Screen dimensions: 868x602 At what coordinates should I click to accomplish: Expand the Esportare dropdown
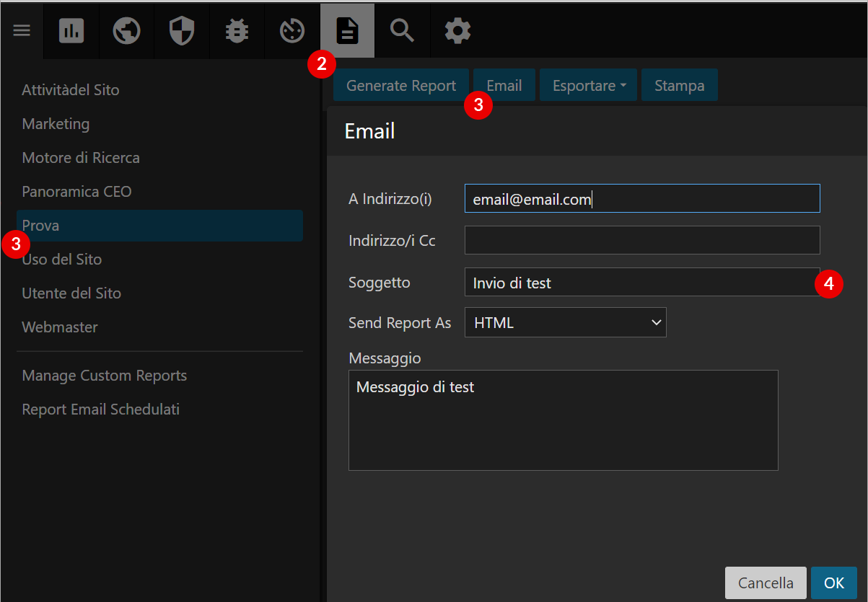[x=588, y=85]
